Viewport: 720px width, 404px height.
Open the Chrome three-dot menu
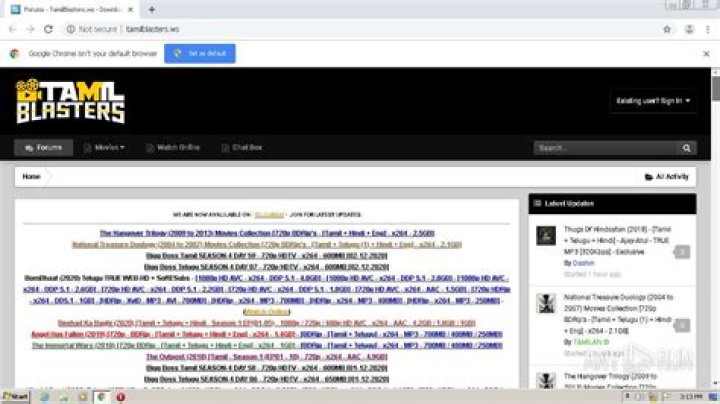pyautogui.click(x=705, y=29)
